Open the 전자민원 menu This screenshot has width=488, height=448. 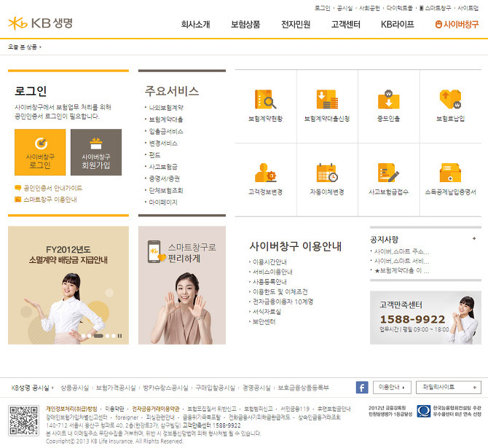click(296, 24)
